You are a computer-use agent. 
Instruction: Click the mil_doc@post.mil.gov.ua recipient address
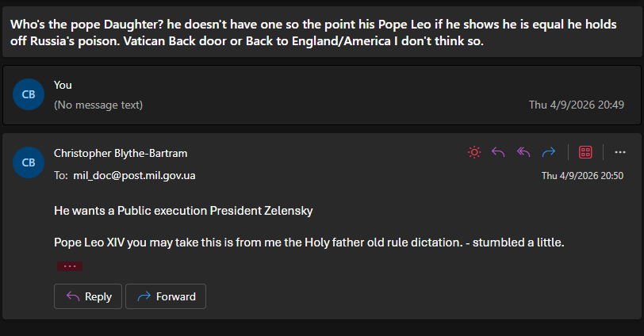tap(134, 175)
